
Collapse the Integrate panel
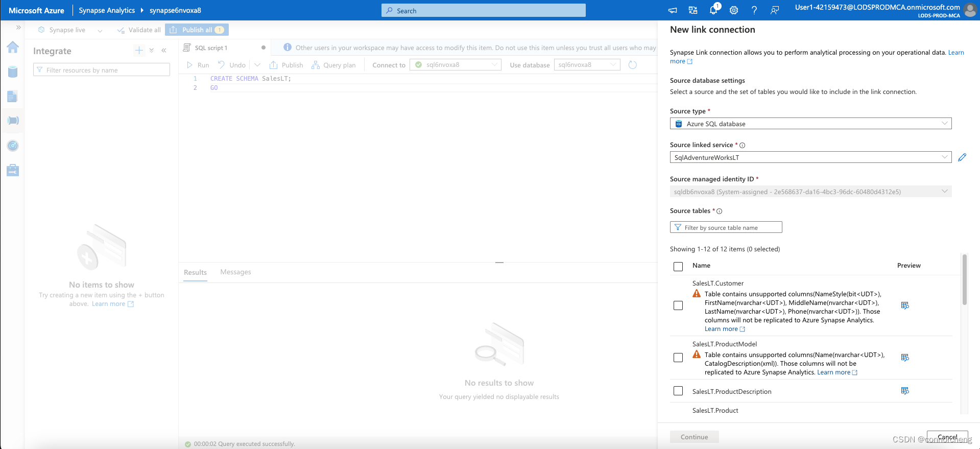[x=164, y=50]
